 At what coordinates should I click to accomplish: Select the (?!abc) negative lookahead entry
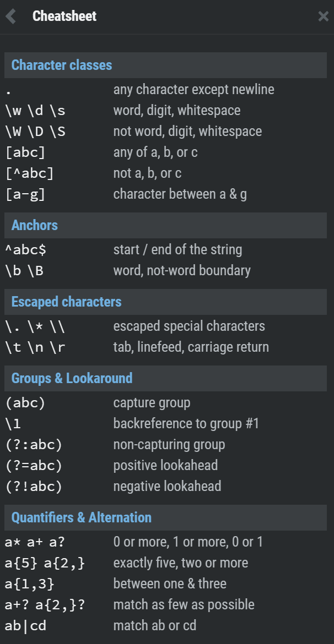34,487
